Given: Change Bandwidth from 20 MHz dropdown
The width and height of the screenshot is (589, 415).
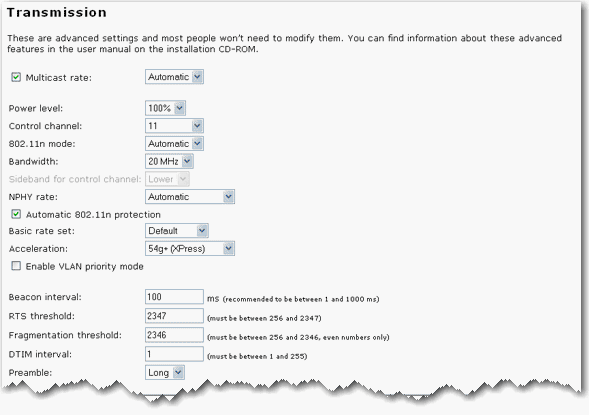Looking at the screenshot, I should [x=169, y=161].
